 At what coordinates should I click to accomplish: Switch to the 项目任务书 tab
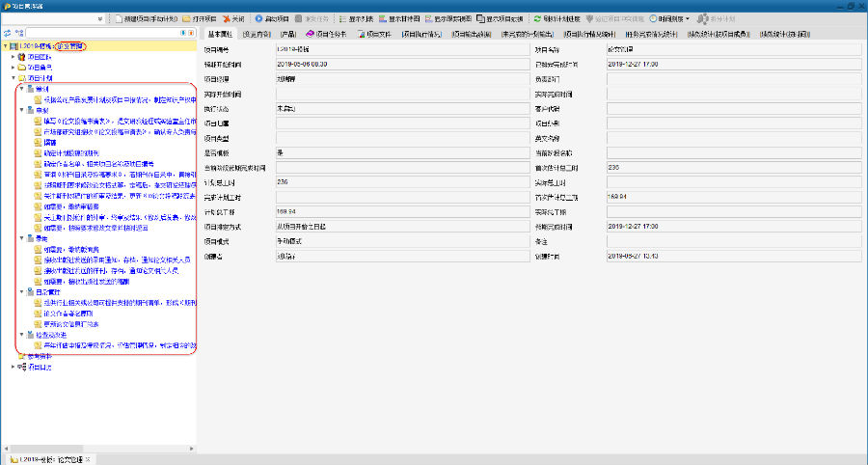coord(325,34)
